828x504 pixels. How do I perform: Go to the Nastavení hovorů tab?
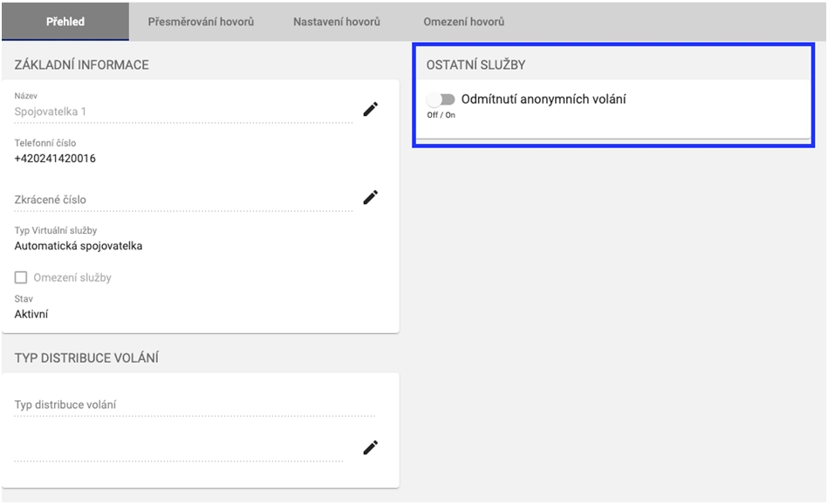pyautogui.click(x=337, y=21)
